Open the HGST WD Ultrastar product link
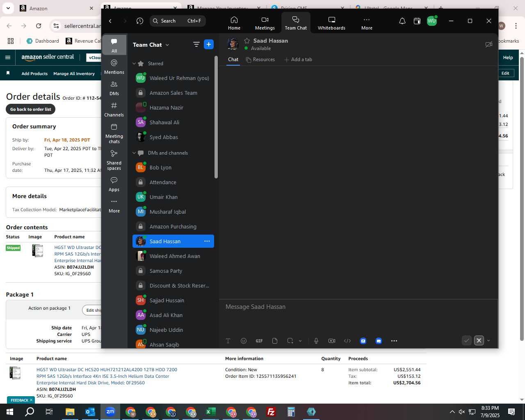This screenshot has height=420, width=525. pyautogui.click(x=107, y=376)
